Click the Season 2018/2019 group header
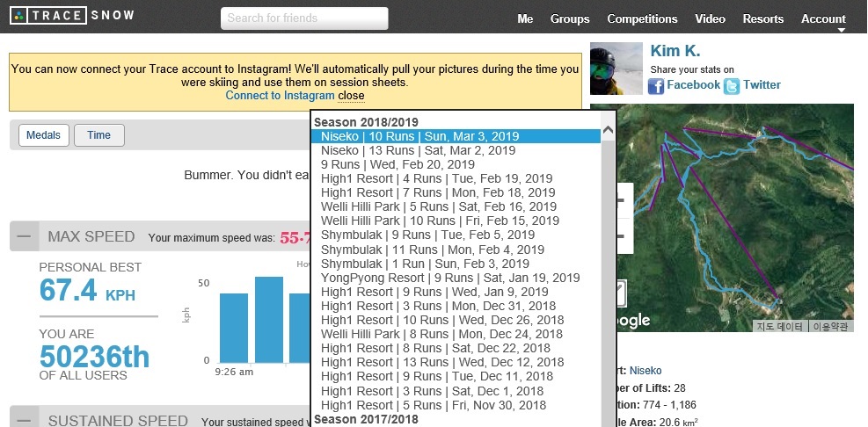 point(366,122)
